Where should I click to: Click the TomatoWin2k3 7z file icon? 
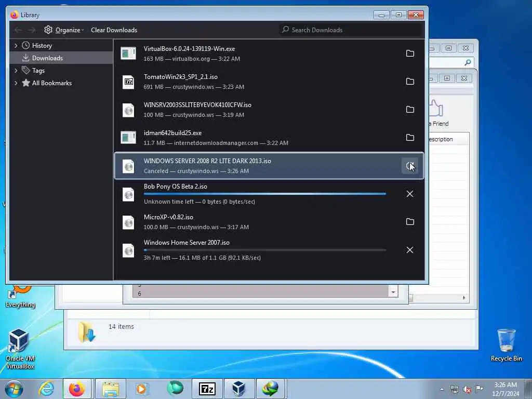tap(128, 82)
